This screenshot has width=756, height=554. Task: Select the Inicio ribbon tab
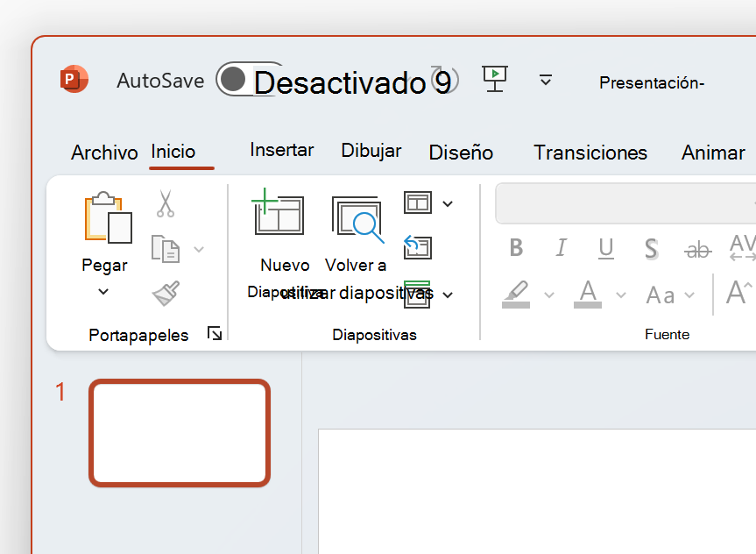173,152
